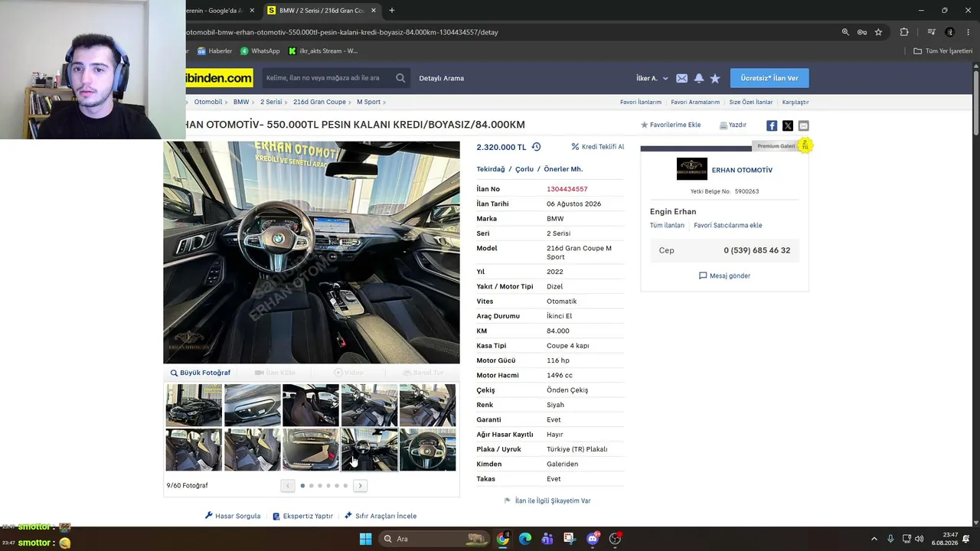The height and width of the screenshot is (551, 980).
Task: Open Discord from the taskbar
Action: point(593,539)
